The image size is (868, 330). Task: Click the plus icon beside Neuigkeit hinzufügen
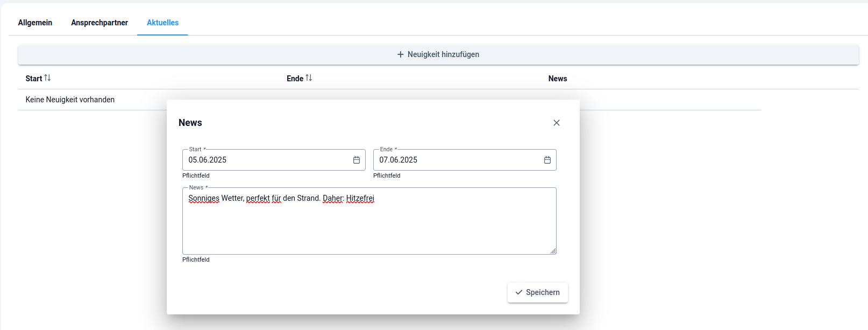(400, 54)
